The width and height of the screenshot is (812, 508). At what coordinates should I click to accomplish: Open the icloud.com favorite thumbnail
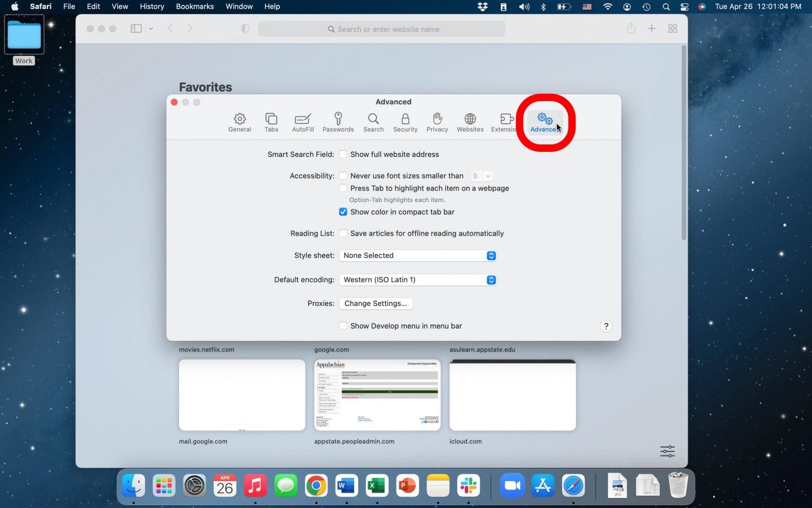pos(513,395)
